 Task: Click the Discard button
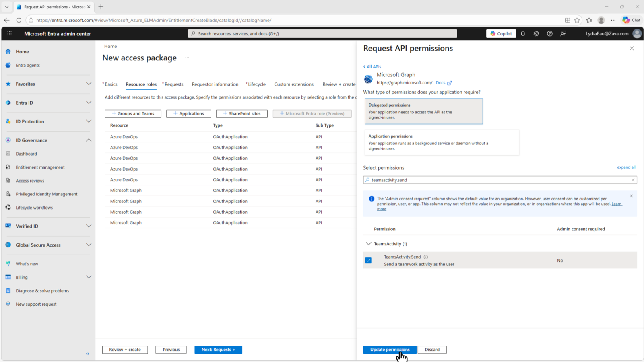pyautogui.click(x=432, y=350)
